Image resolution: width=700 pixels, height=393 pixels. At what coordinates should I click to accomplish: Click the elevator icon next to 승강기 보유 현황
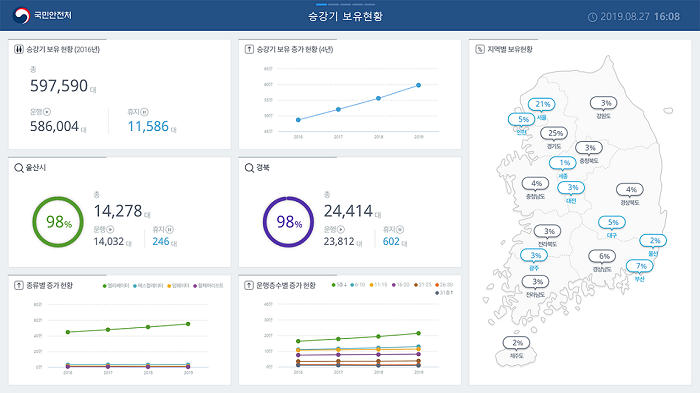pos(19,49)
